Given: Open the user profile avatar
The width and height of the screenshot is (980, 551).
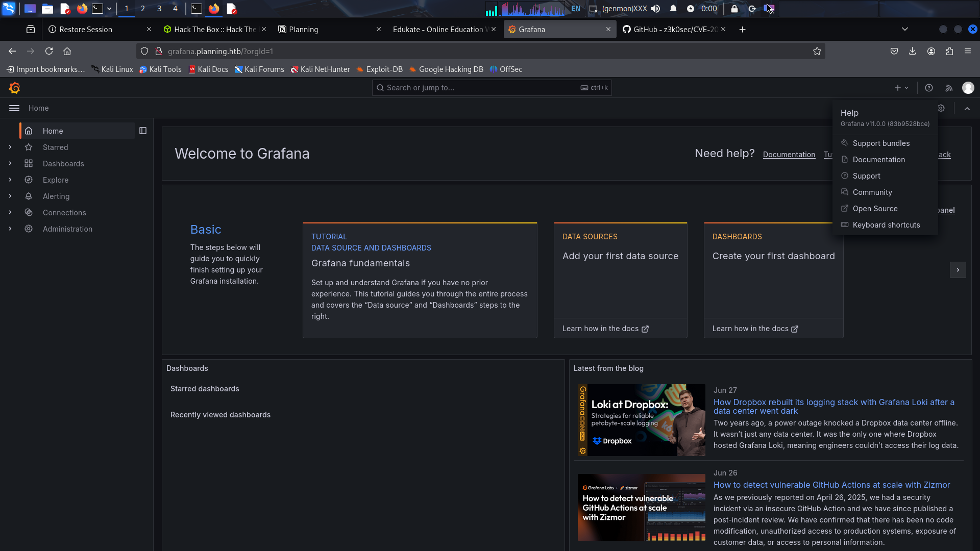Looking at the screenshot, I should pos(968,88).
